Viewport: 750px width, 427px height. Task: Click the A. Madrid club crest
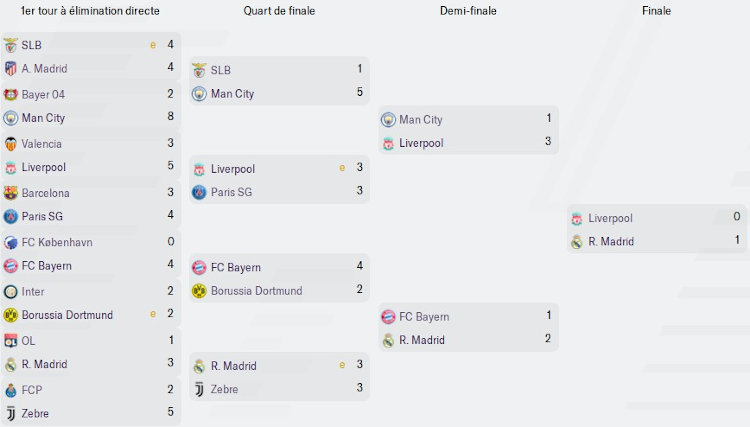(11, 69)
